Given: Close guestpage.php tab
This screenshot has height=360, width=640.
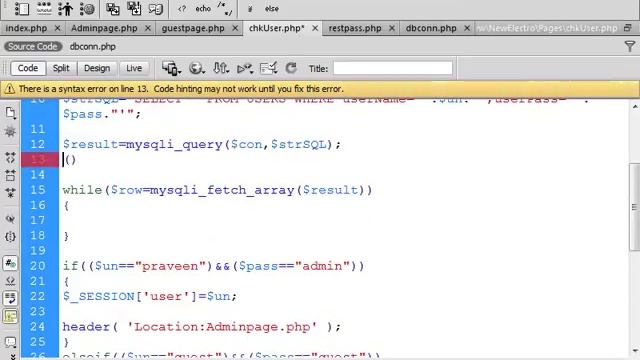Looking at the screenshot, I should coord(235,28).
